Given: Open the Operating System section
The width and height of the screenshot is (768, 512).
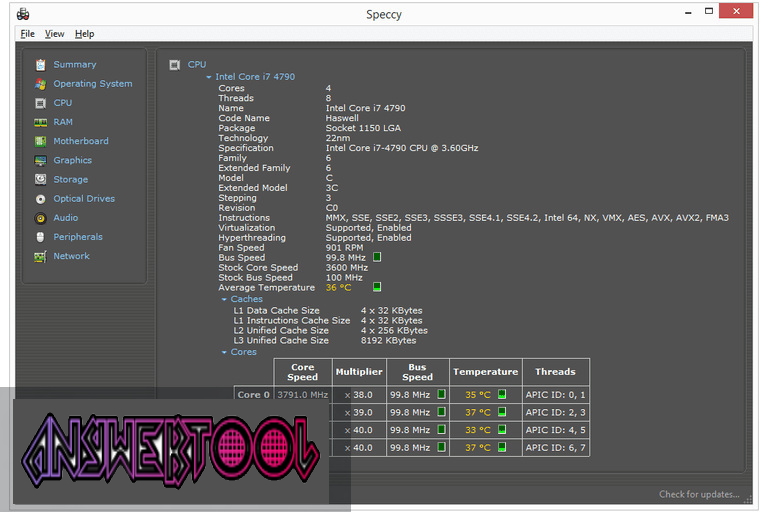Looking at the screenshot, I should pyautogui.click(x=93, y=84).
